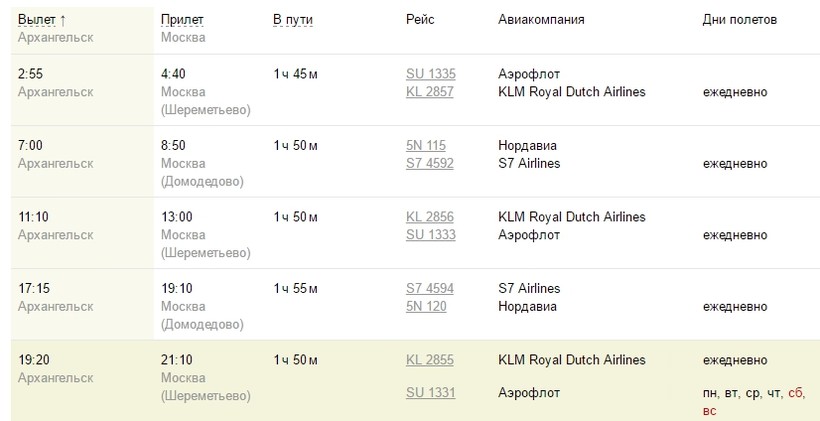Open flight SU 1331 link
Screen dimensions: 820x421
pos(430,393)
